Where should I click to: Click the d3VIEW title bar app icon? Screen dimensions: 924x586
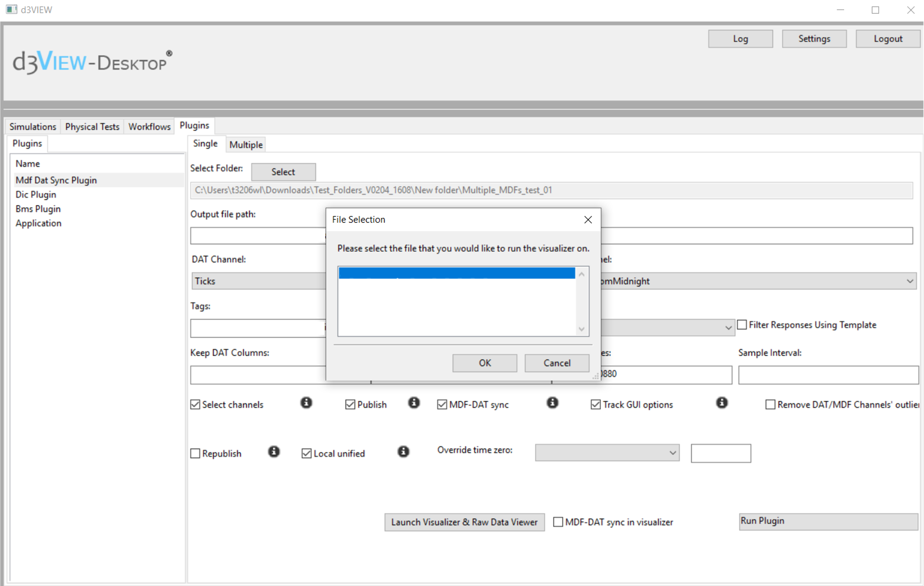pyautogui.click(x=11, y=9)
